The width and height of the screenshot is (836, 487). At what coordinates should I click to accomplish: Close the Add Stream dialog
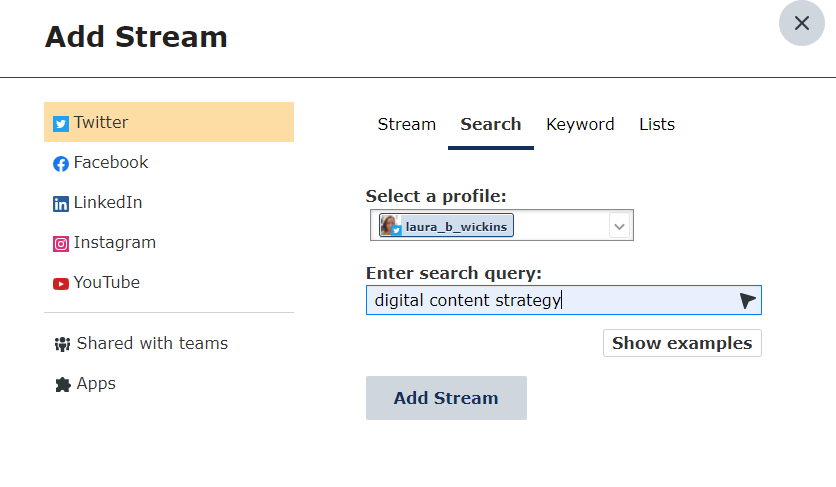tap(802, 23)
